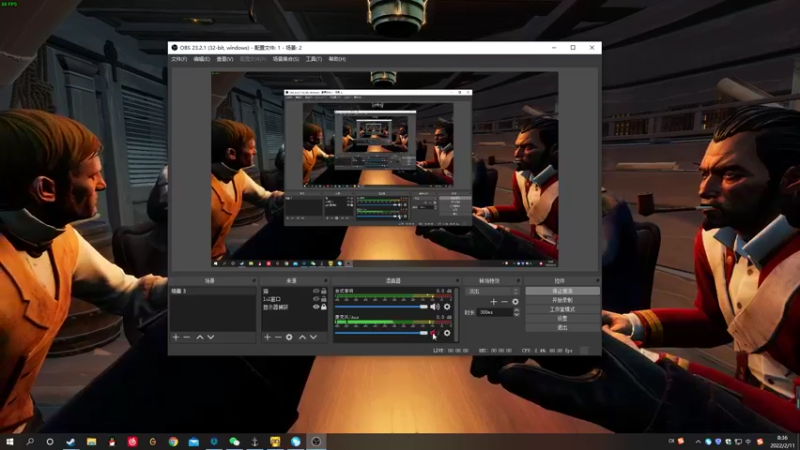This screenshot has height=450, width=800.
Task: Click the 300ms duration input field
Action: 494,312
